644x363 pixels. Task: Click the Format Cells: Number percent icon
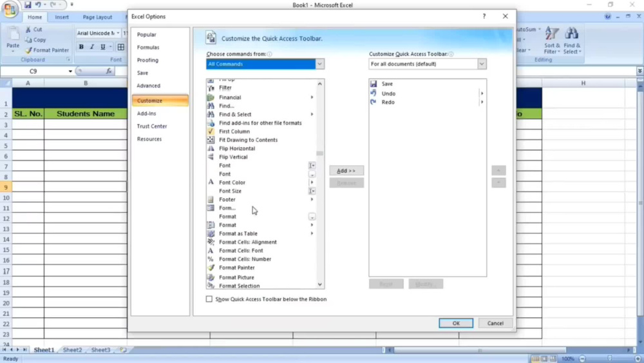pos(211,259)
